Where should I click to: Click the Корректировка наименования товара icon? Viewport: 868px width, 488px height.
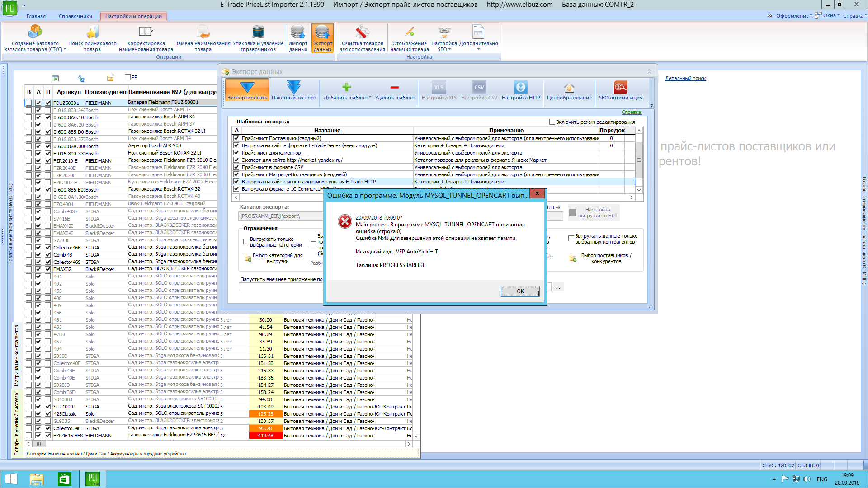point(146,32)
